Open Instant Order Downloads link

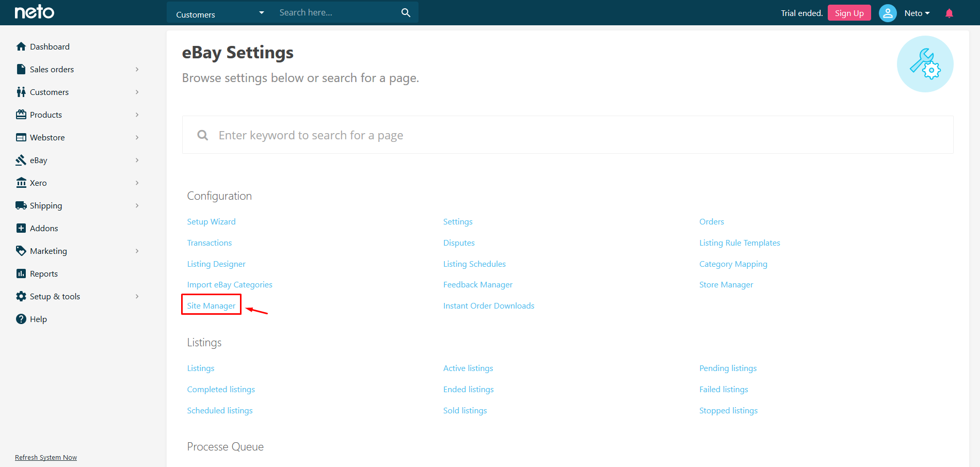coord(489,305)
